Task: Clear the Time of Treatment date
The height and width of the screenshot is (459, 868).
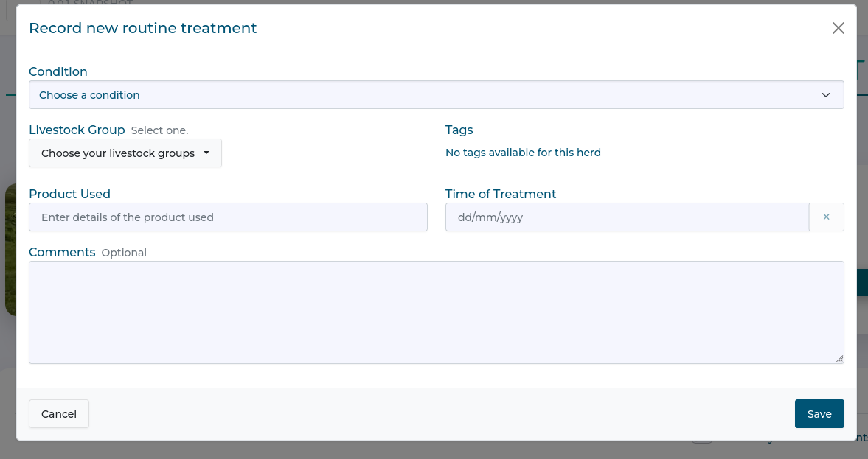Action: click(x=826, y=217)
